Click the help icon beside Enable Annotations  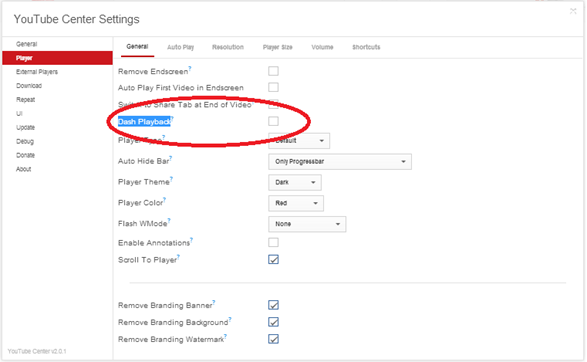point(191,240)
